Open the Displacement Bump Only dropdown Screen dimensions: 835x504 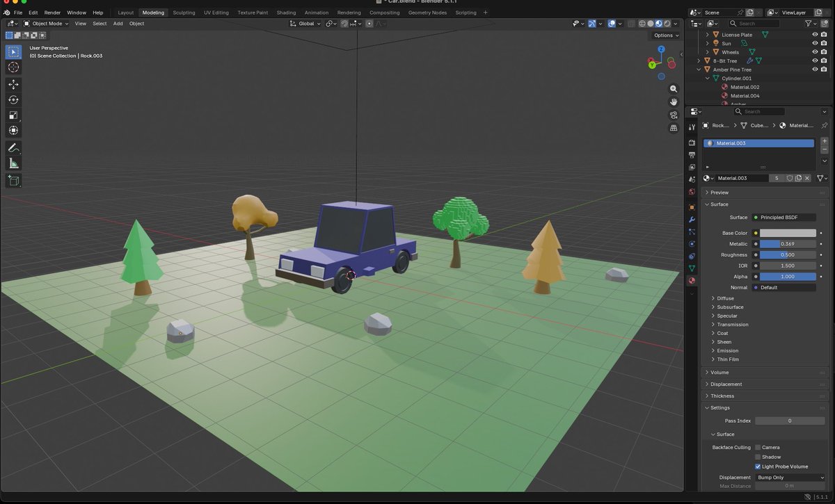pos(790,478)
